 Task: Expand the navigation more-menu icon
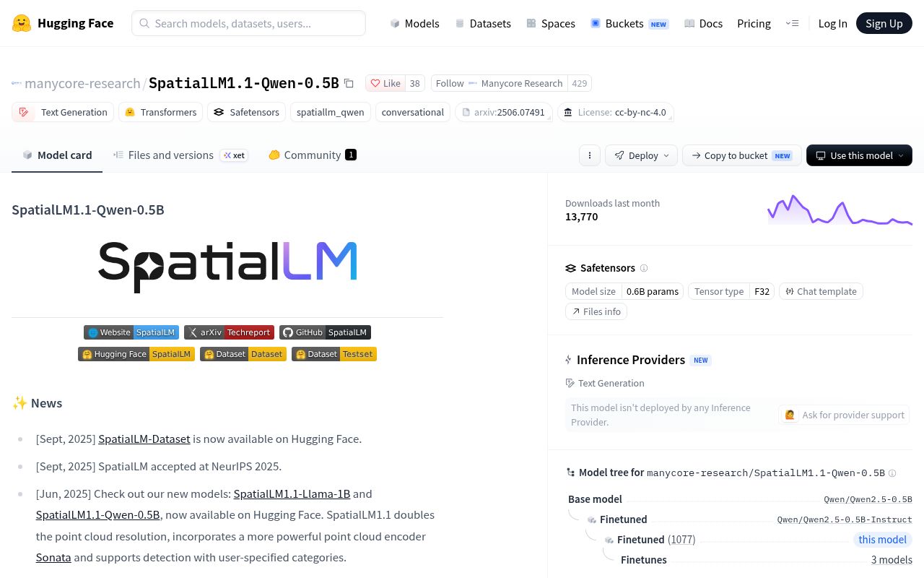click(792, 23)
